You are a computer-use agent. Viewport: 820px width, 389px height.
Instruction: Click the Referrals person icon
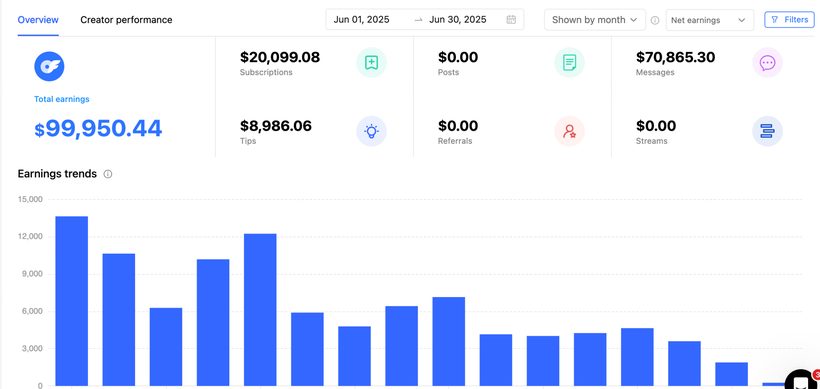(570, 131)
